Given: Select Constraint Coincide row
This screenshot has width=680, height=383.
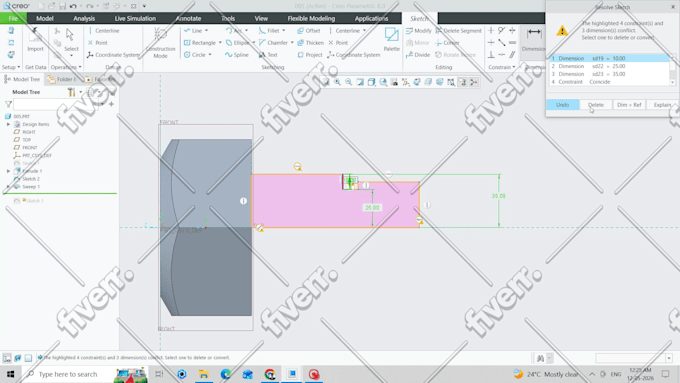Looking at the screenshot, I should point(609,82).
